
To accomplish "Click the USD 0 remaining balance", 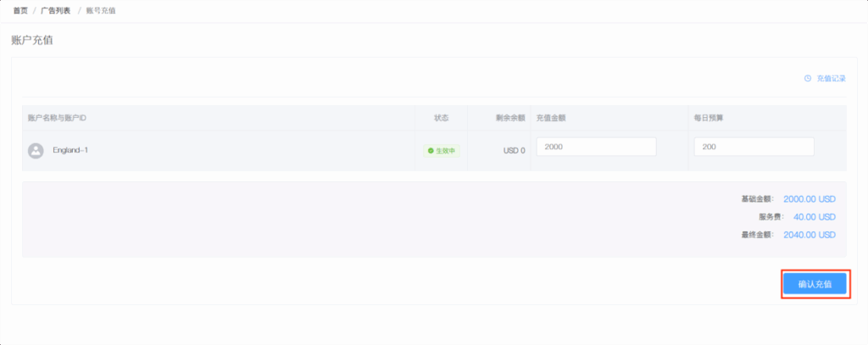I will [x=514, y=151].
